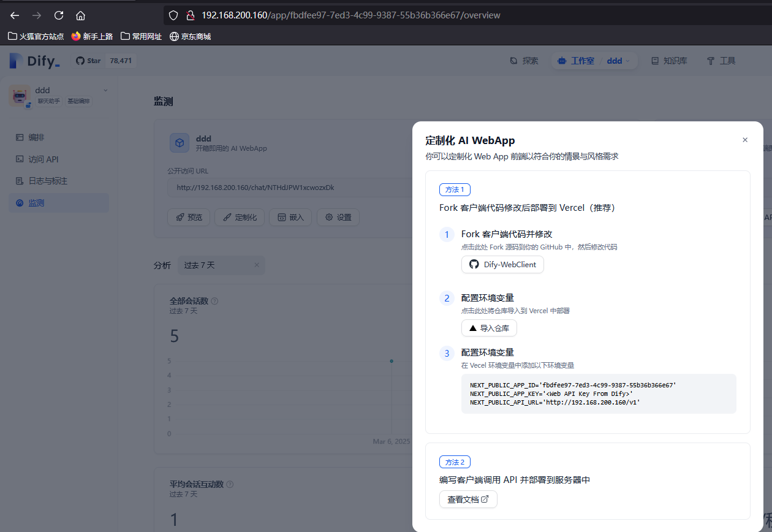Image resolution: width=772 pixels, height=532 pixels.
Task: Click the 基础编排 tag
Action: tap(78, 101)
